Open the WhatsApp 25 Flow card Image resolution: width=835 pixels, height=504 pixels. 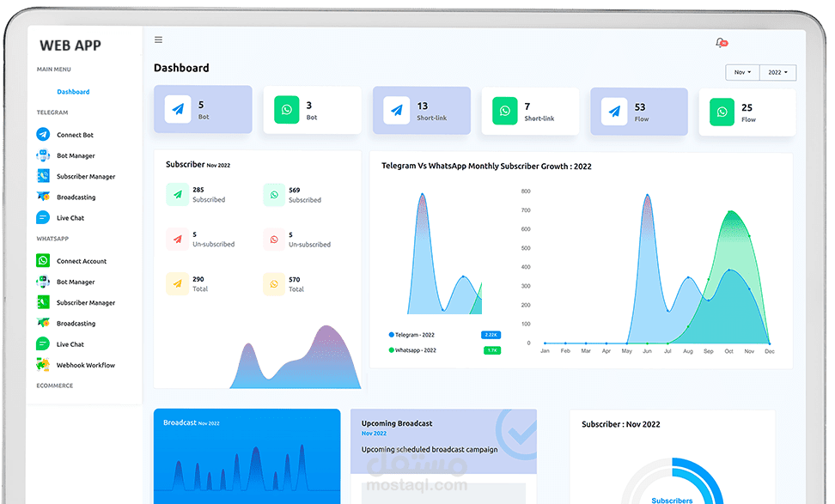[747, 112]
